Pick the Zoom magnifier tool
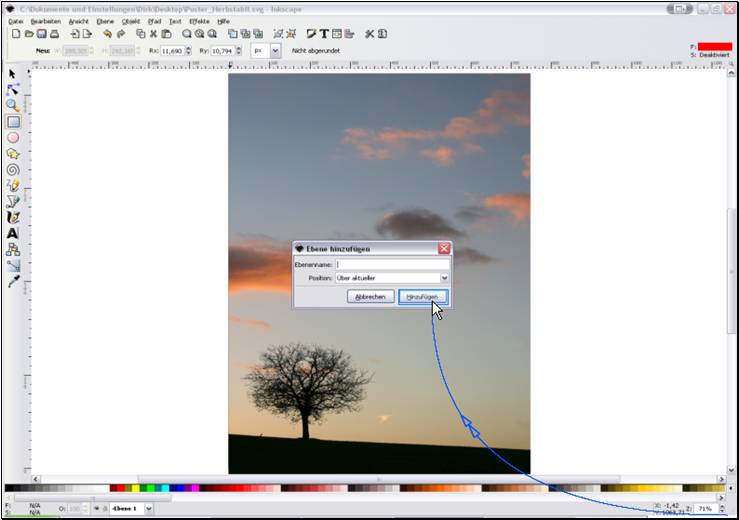Viewport: 739px width, 520px height. click(13, 105)
